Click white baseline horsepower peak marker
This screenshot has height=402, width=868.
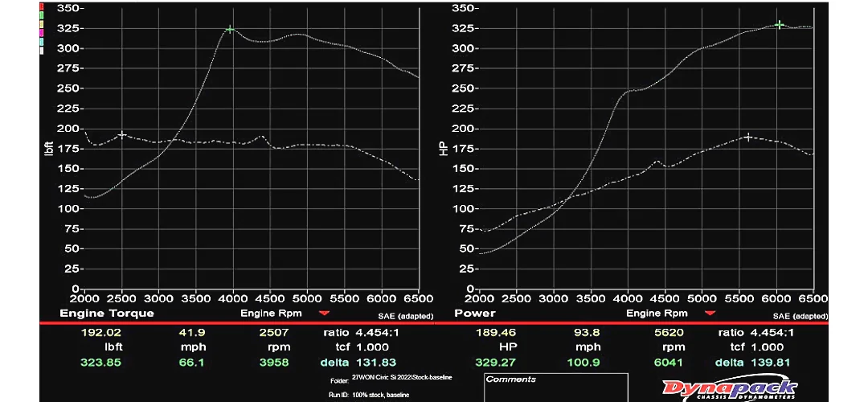tap(748, 137)
